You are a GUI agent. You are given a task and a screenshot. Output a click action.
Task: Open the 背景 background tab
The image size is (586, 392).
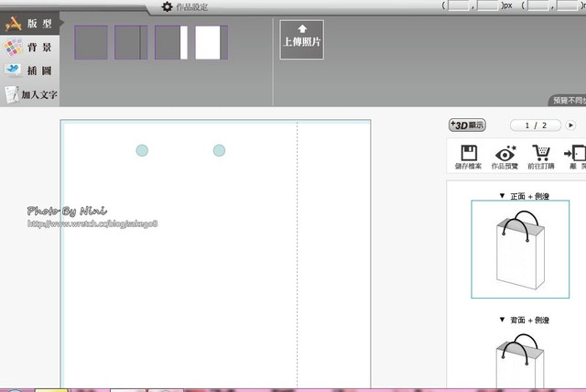29,48
